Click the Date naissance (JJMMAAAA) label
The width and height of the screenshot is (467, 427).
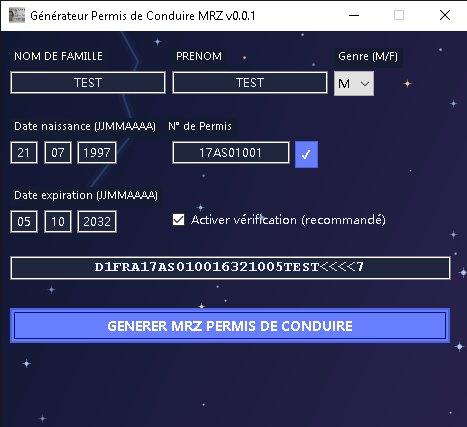(85, 126)
